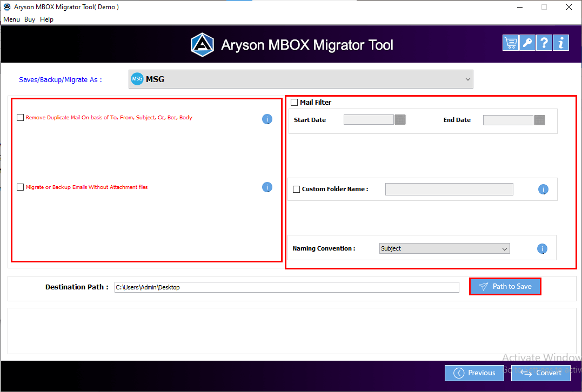Click the shopping cart buy icon

coord(511,43)
